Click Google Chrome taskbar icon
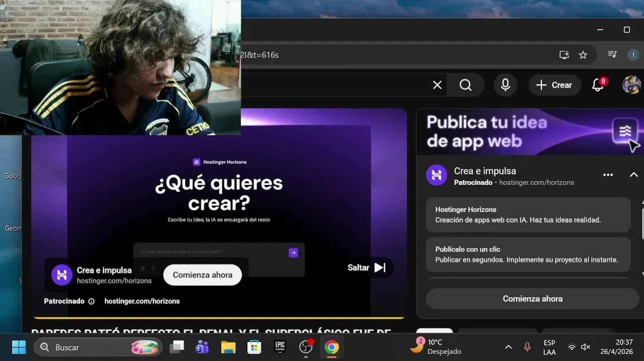The height and width of the screenshot is (361, 644). (x=331, y=347)
